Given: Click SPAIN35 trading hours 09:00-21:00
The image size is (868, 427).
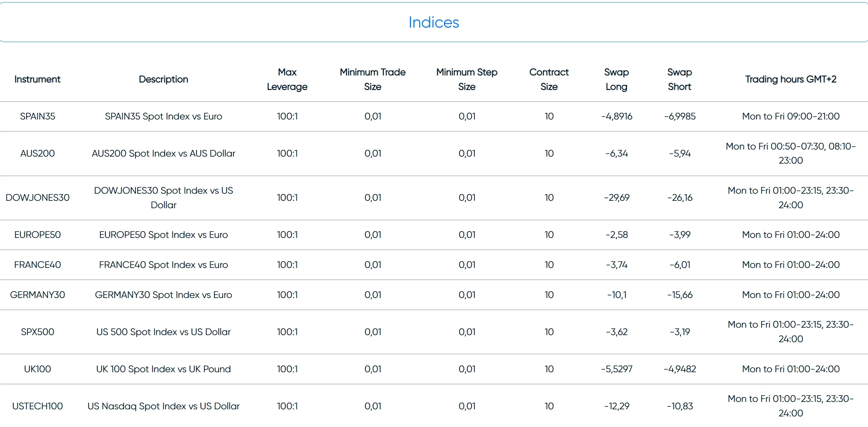Looking at the screenshot, I should 791,116.
